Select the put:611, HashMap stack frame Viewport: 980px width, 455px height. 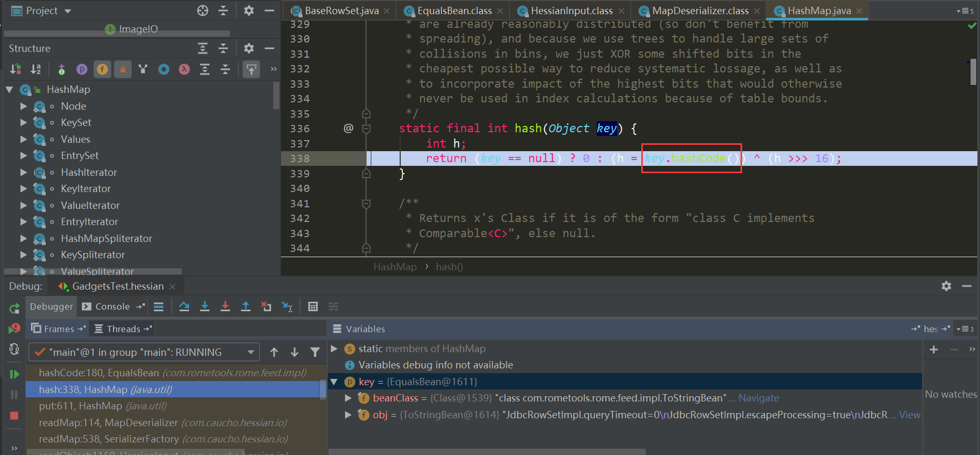[x=102, y=406]
